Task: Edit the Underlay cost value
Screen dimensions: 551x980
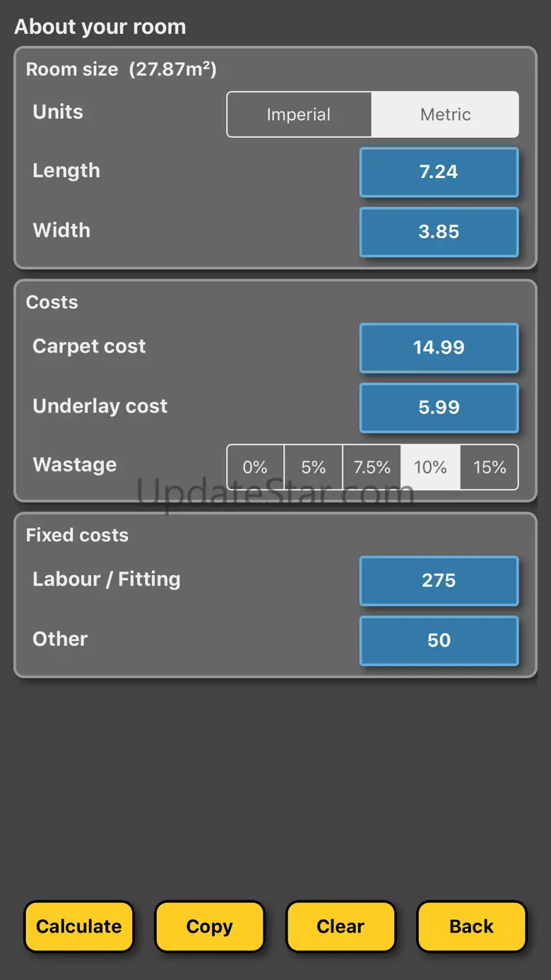Action: tap(439, 408)
